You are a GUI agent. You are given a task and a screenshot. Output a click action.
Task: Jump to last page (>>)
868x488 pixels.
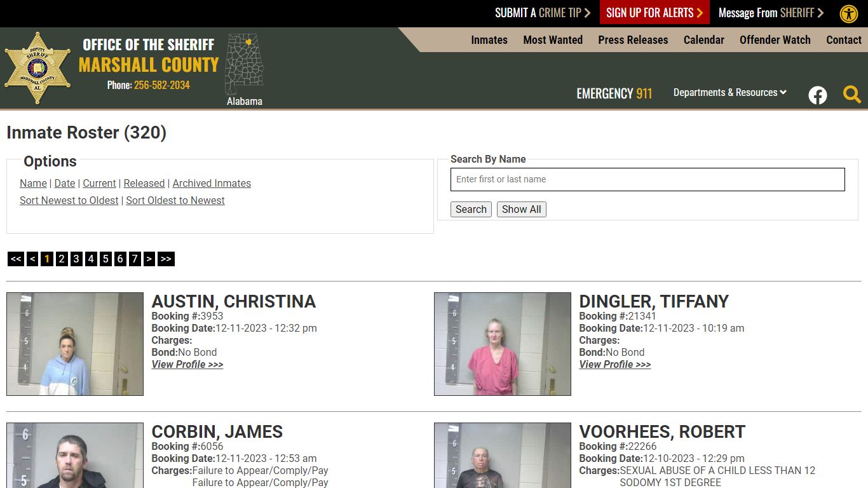tap(166, 259)
